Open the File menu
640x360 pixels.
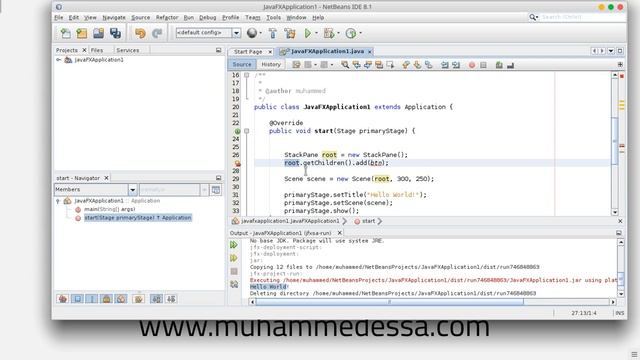point(59,18)
